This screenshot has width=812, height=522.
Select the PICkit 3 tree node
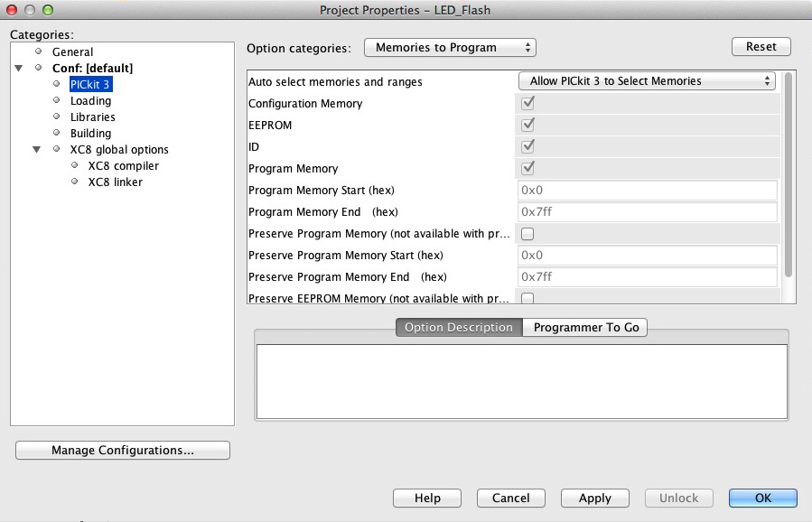(90, 85)
